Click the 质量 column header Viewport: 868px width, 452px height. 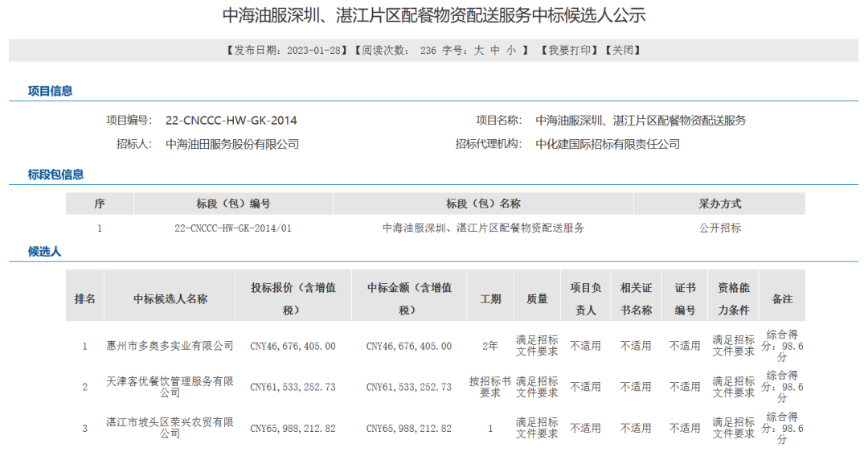537,296
